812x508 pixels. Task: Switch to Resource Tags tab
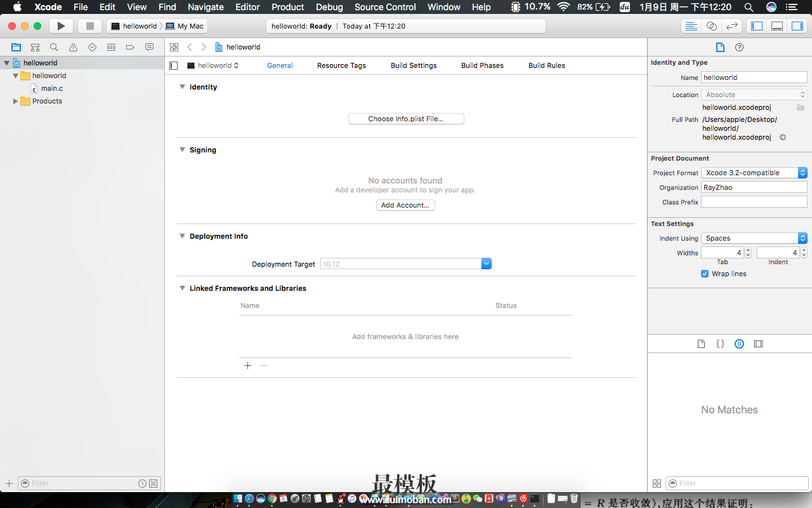(x=341, y=65)
